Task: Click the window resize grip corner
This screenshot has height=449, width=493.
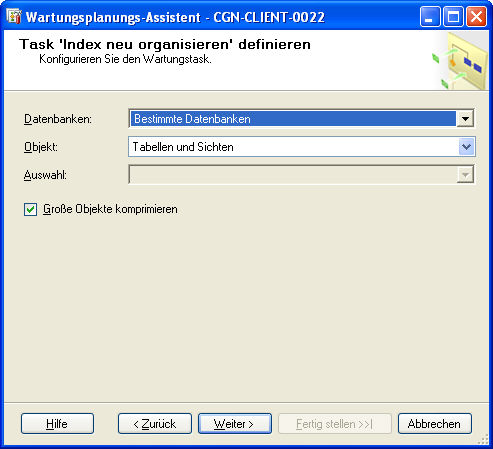Action: click(483, 440)
